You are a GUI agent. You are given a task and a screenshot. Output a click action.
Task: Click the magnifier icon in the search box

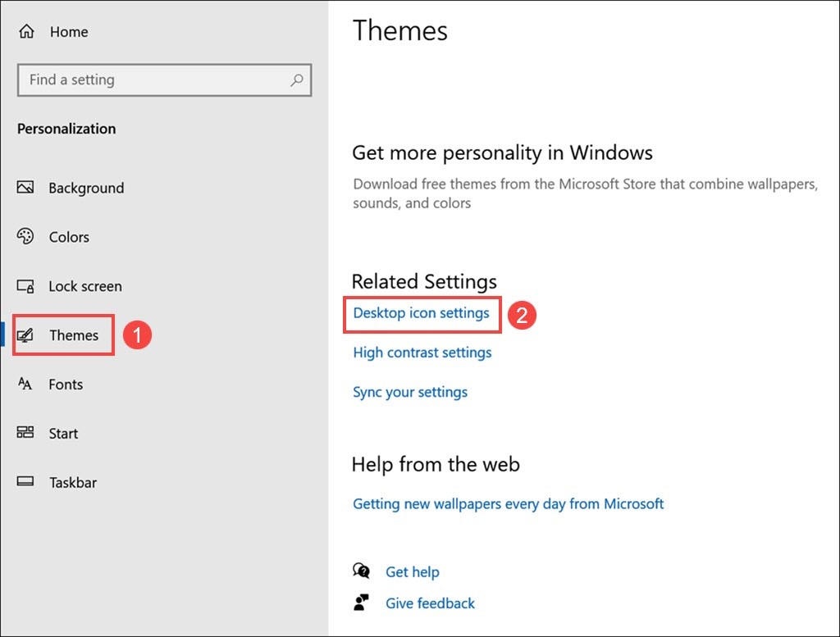(x=296, y=80)
